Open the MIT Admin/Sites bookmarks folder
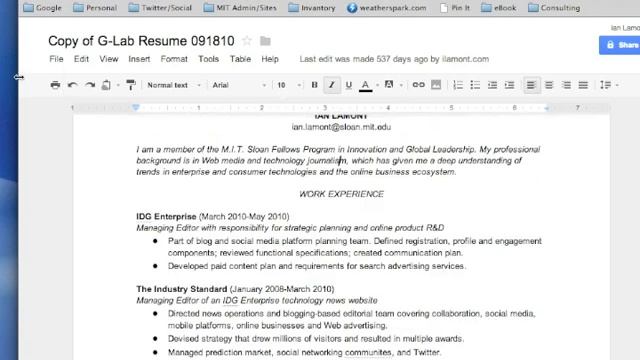This screenshot has width=640, height=360. click(x=240, y=7)
